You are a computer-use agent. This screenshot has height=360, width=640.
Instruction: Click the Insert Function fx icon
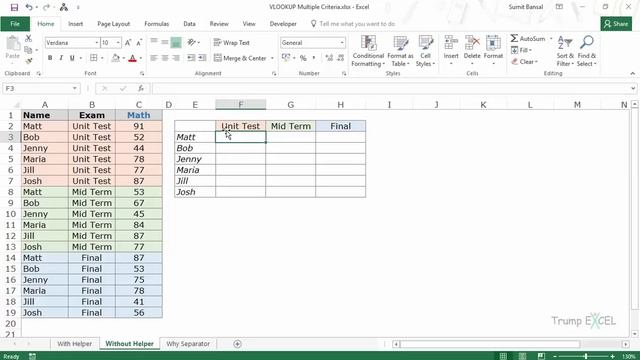click(x=141, y=88)
